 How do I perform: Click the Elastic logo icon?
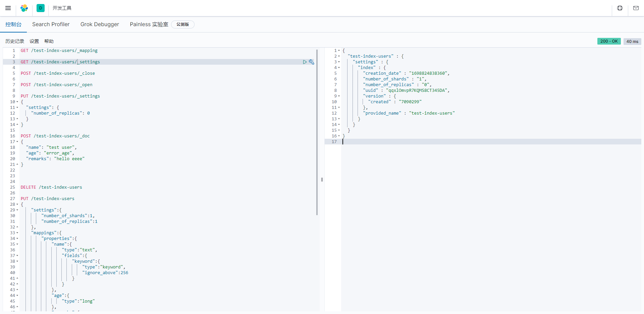pos(24,8)
